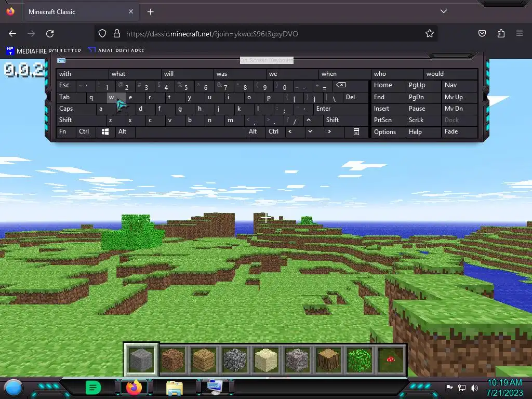Select the stone block in hotbar
The image size is (532, 399).
(x=141, y=360)
